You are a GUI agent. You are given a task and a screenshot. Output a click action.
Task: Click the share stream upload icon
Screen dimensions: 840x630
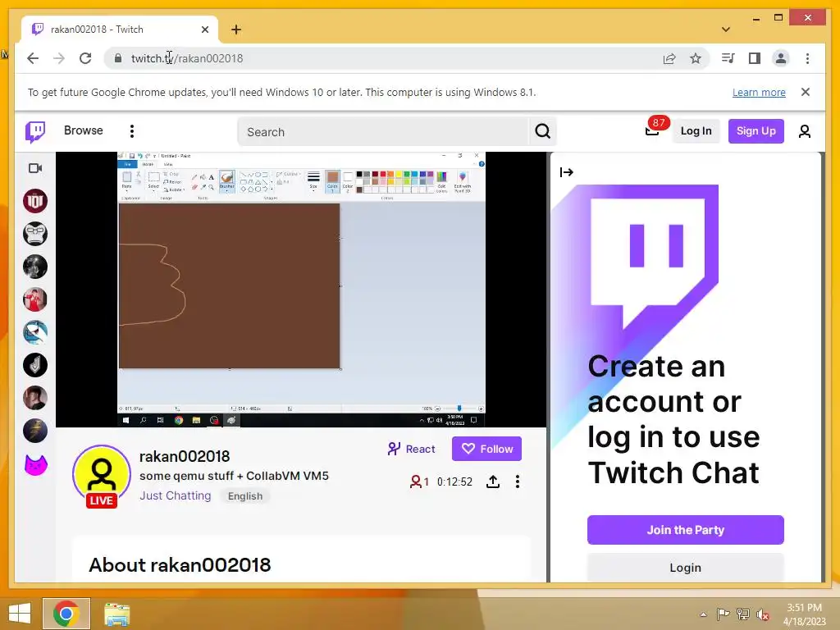[493, 482]
